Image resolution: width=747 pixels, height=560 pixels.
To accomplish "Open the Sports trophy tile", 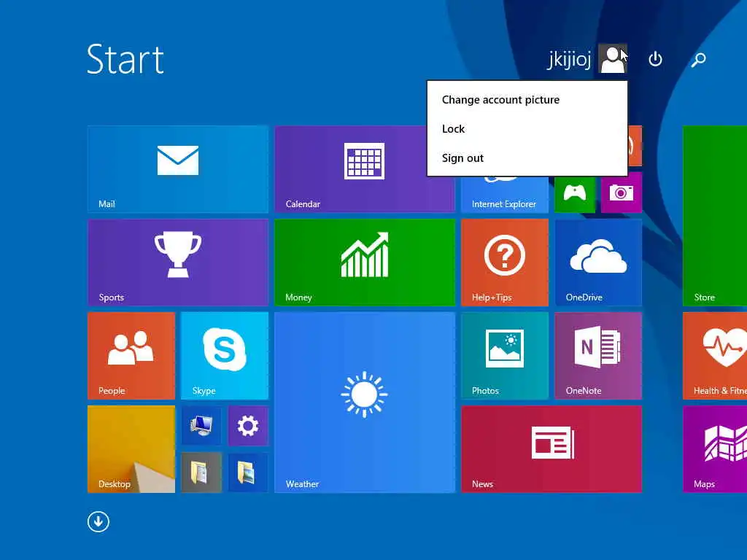I will point(178,262).
